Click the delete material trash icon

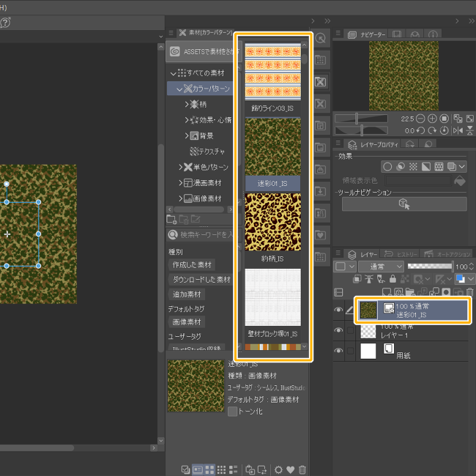coord(302,470)
